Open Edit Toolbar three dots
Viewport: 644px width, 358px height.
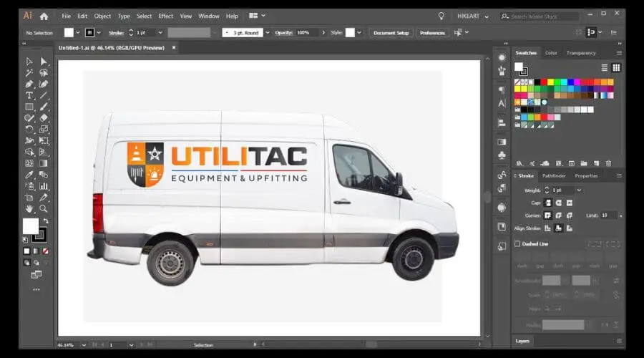(36, 290)
